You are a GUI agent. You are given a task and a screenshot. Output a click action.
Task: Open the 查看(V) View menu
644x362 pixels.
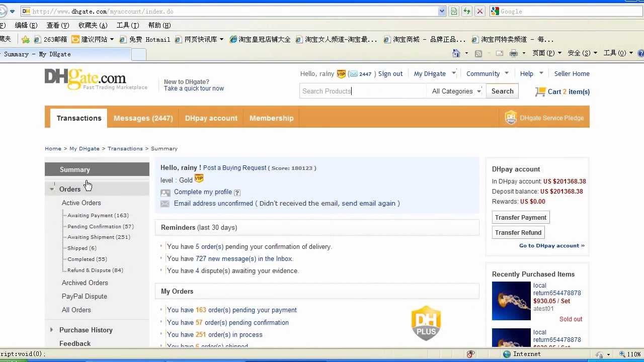pos(58,25)
